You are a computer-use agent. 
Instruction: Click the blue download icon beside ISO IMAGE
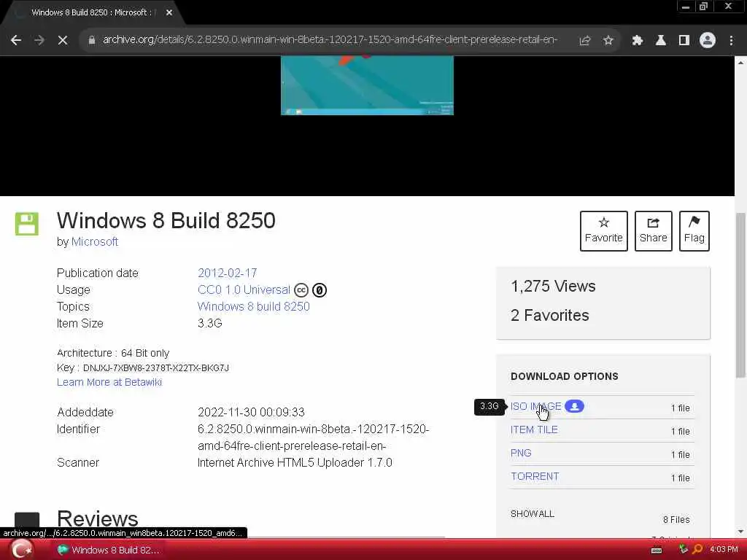click(574, 407)
